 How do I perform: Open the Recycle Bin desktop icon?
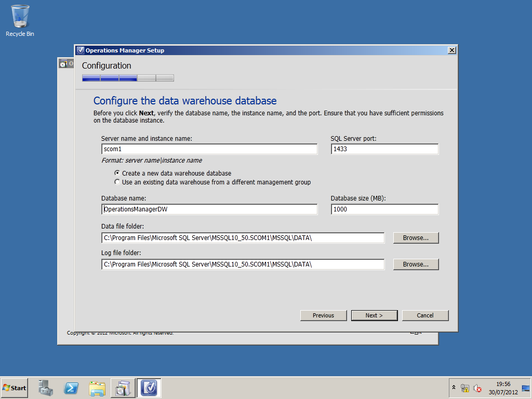click(20, 21)
